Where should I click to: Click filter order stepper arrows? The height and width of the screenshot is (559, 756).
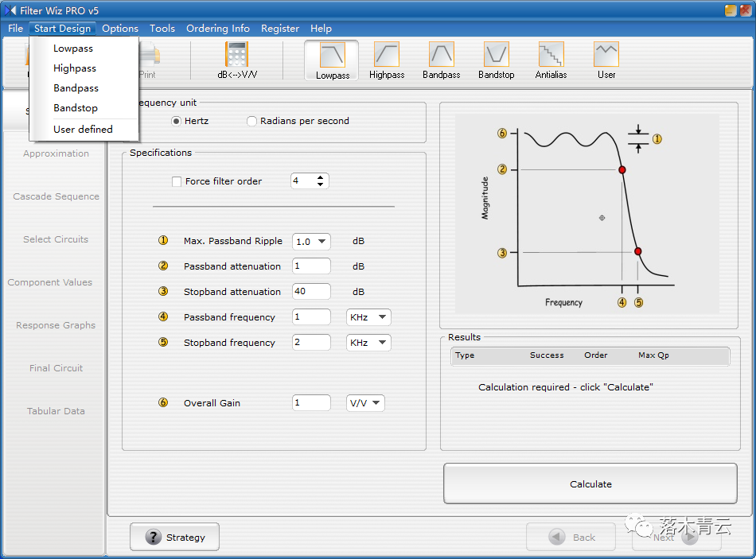click(320, 181)
